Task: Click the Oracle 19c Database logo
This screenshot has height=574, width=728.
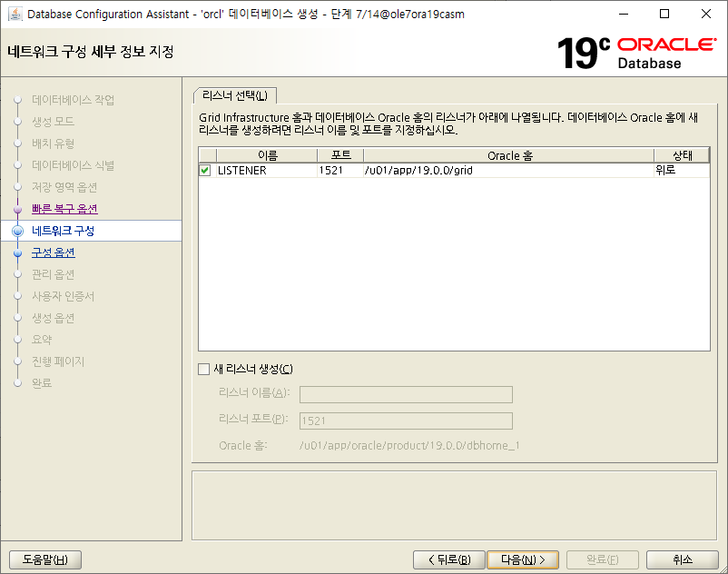Action: coord(636,53)
